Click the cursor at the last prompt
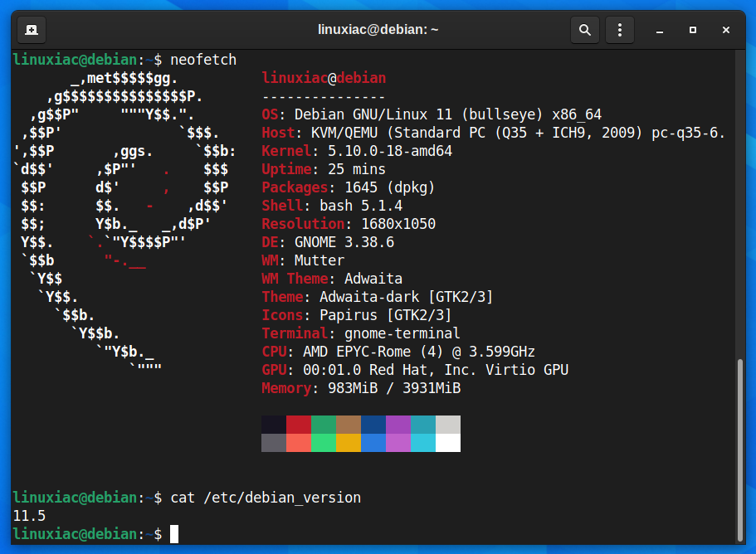Viewport: 756px width, 554px height. click(174, 534)
